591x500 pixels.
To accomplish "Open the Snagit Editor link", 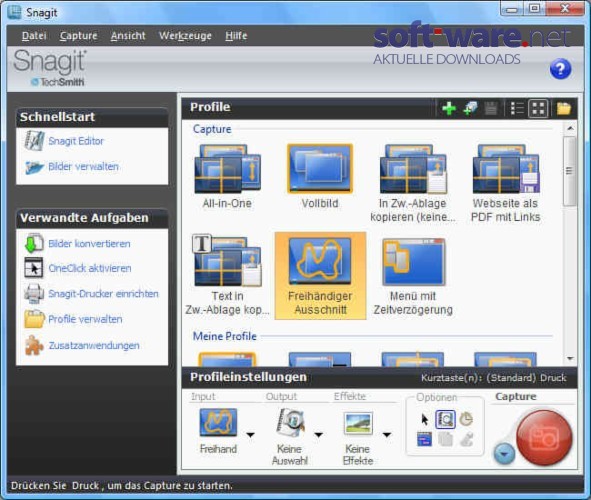I will click(76, 141).
